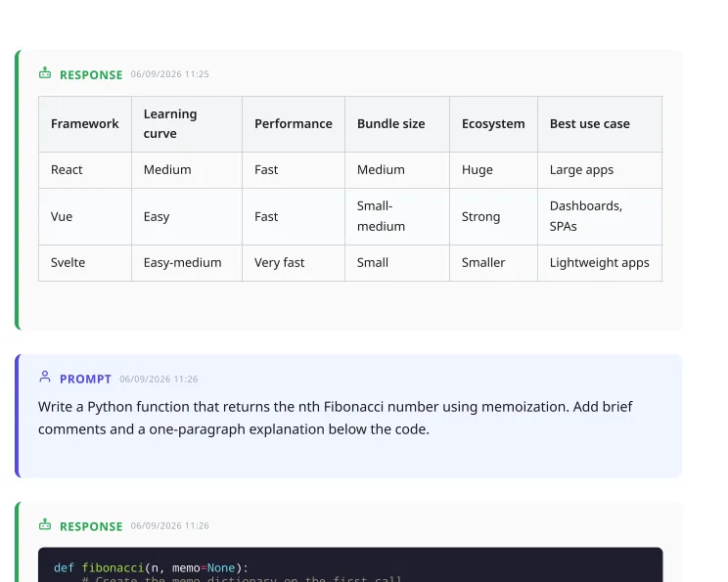This screenshot has width=728, height=582.
Task: Click the Small-medium bundle size cell
Action: 397,217
